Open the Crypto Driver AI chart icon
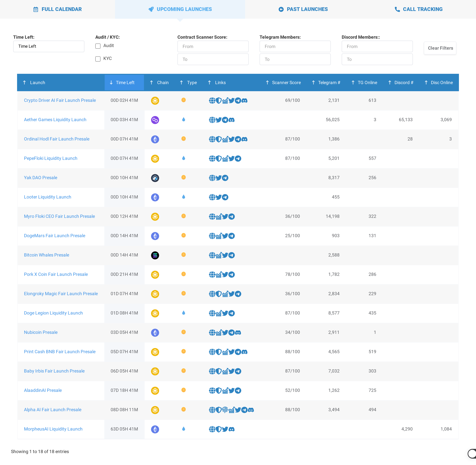Image resolution: width=476 pixels, height=465 pixels. pyautogui.click(x=225, y=101)
